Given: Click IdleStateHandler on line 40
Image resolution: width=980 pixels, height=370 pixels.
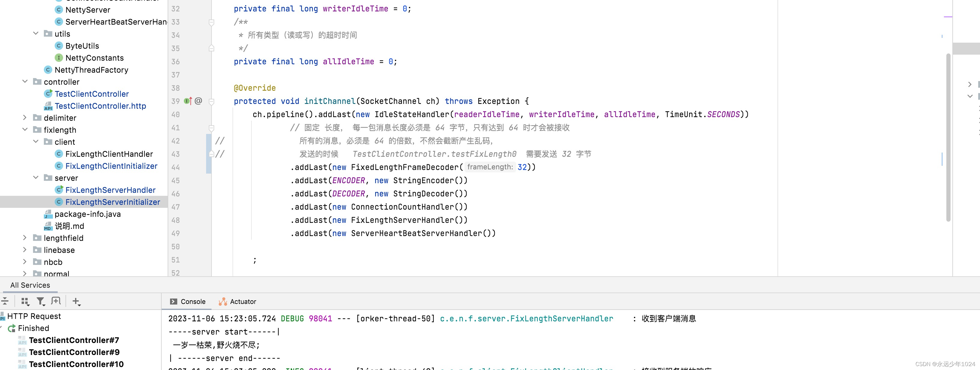Looking at the screenshot, I should 412,114.
